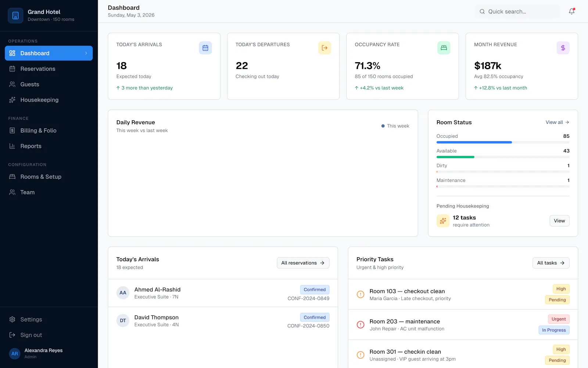This screenshot has width=588, height=368.
Task: Click the 71.3% occupancy value
Action: [367, 66]
